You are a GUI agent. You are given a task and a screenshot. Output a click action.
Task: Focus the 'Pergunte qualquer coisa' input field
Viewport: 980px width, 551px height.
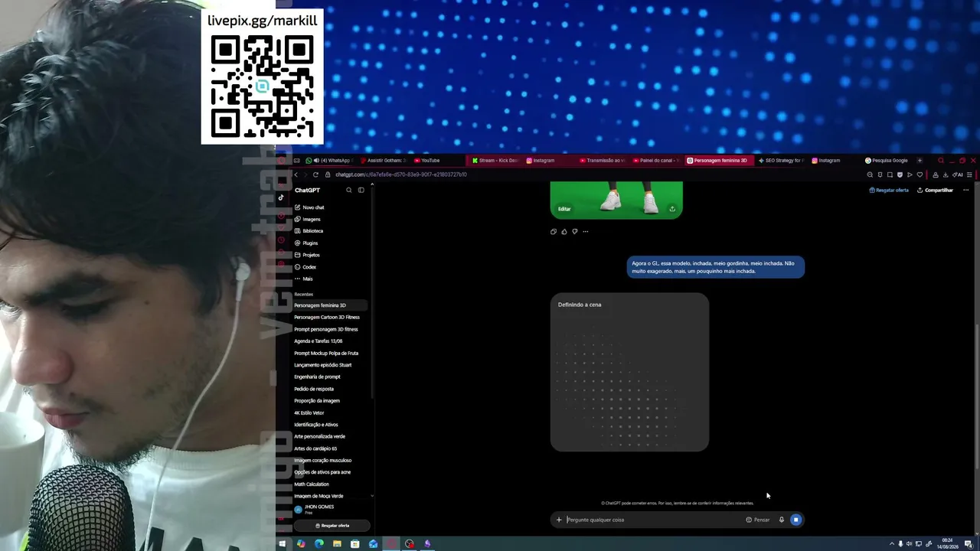(x=653, y=520)
